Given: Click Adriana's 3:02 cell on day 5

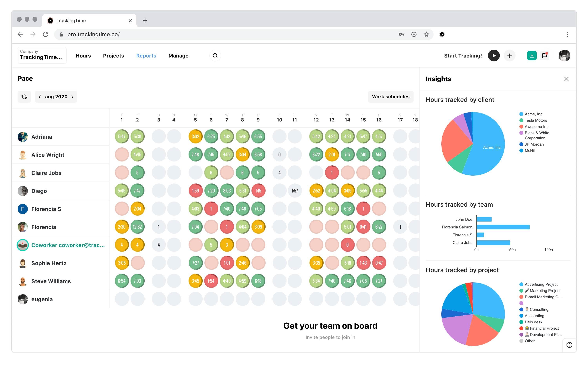Looking at the screenshot, I should pyautogui.click(x=195, y=136).
